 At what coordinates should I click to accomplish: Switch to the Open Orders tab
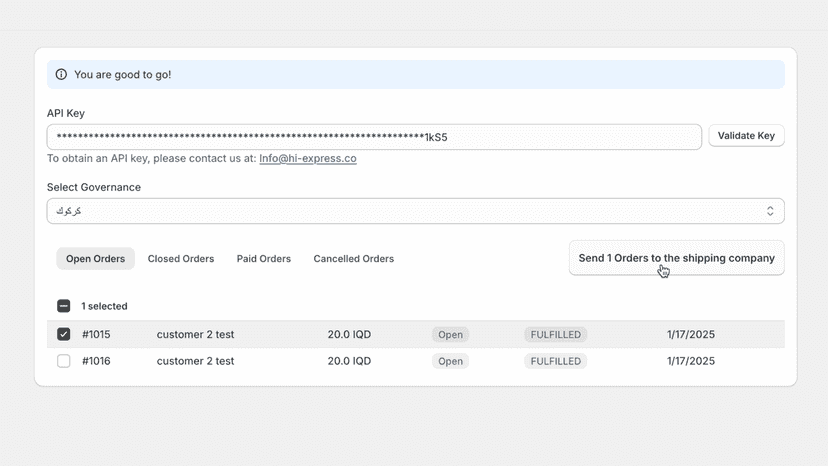(96, 259)
